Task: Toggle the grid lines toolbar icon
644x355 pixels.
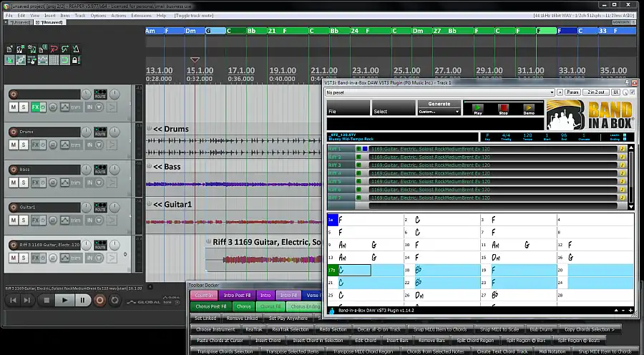Action: (54, 60)
